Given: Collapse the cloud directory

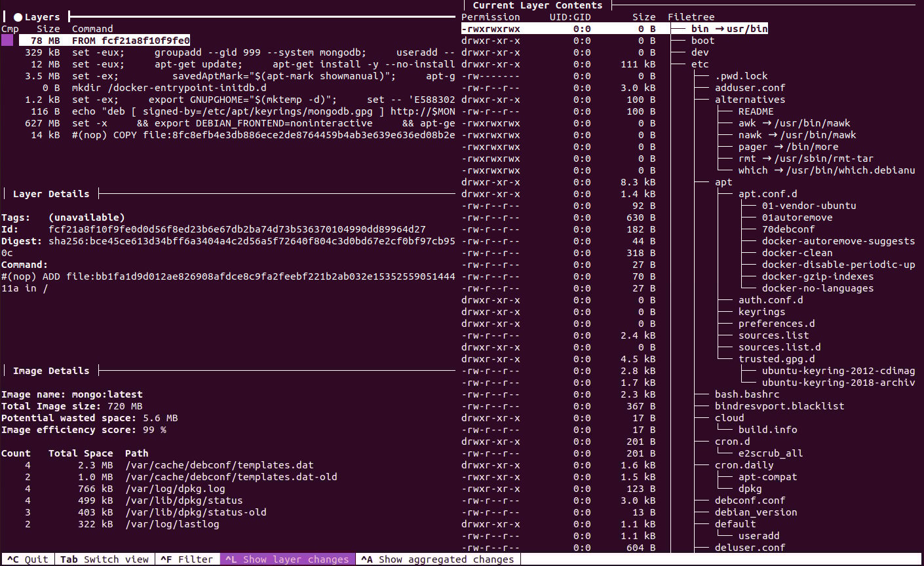Looking at the screenshot, I should (x=729, y=418).
